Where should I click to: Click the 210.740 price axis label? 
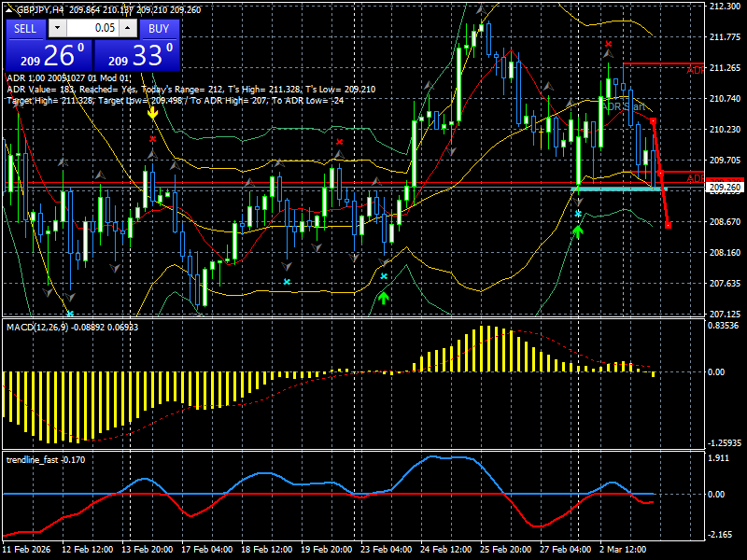click(725, 99)
